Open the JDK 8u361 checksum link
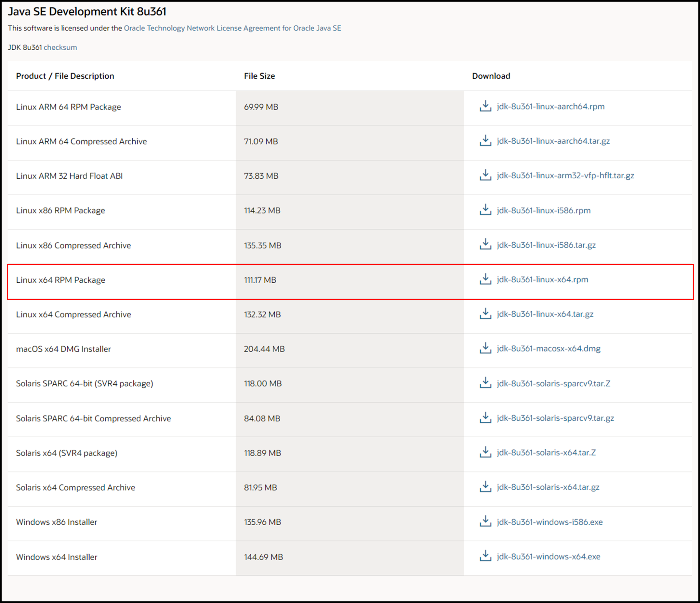This screenshot has height=603, width=700. pos(60,47)
